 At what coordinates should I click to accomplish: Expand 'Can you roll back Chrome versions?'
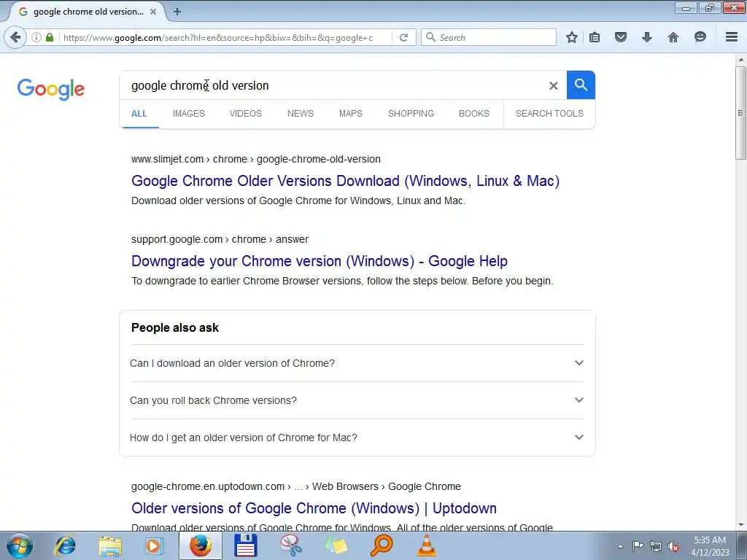tap(357, 400)
